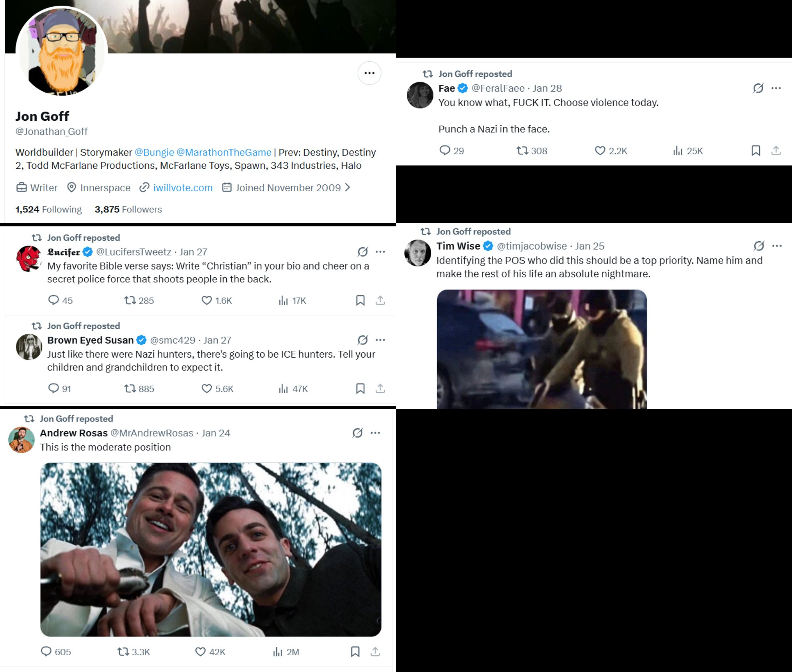Open the iwillvote.com link
This screenshot has height=672, width=792.
[x=182, y=188]
